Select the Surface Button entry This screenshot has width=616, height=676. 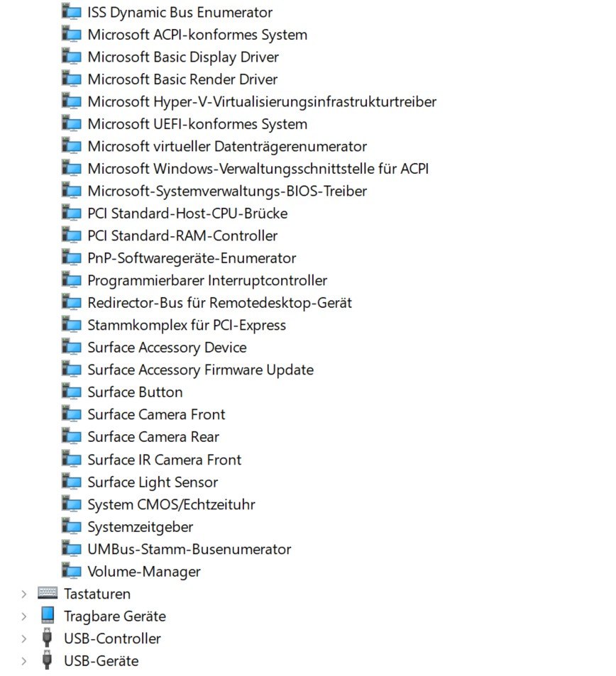tap(135, 392)
